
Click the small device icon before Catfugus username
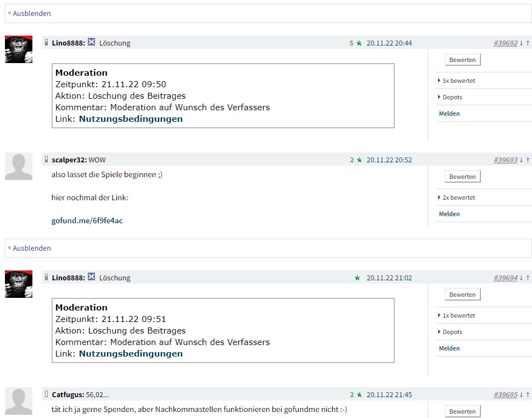pyautogui.click(x=46, y=394)
